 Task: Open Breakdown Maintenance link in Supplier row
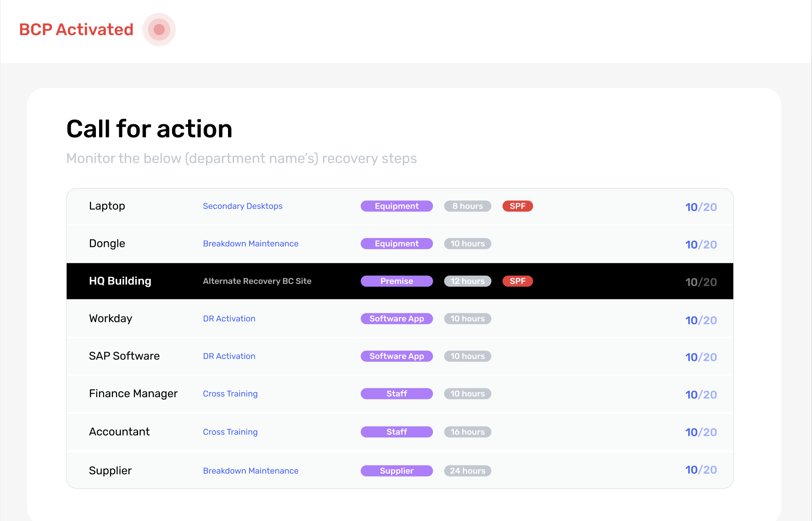tap(250, 471)
